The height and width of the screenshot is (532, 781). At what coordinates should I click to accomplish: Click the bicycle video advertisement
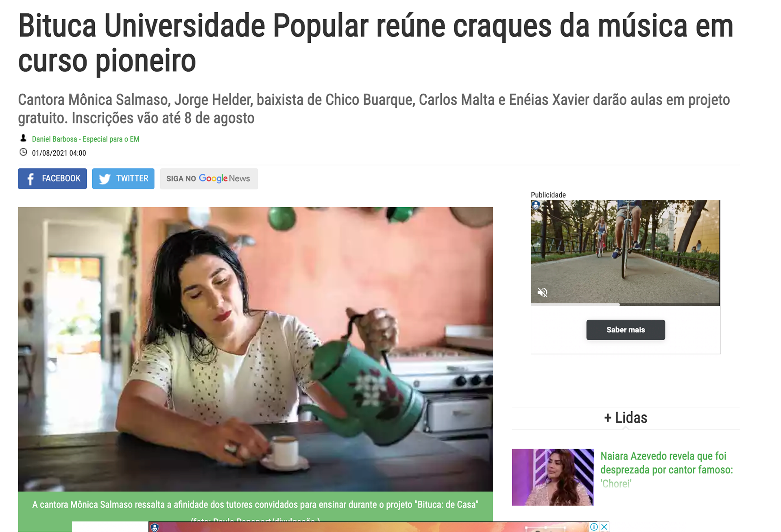pos(625,252)
